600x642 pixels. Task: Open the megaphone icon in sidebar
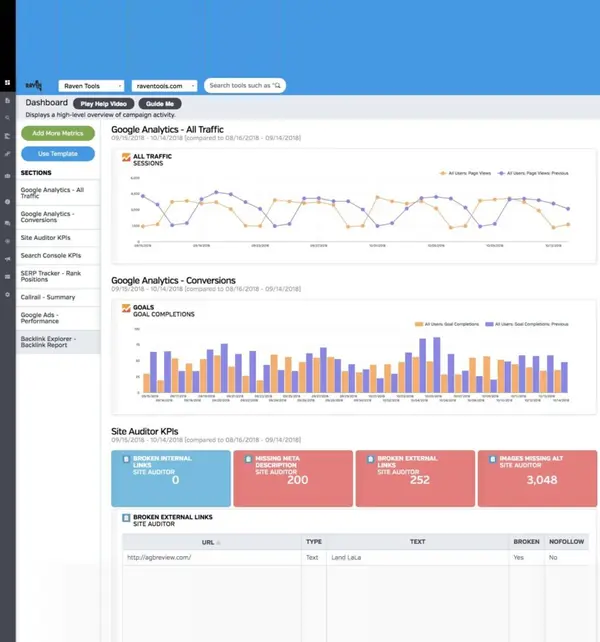(7, 259)
